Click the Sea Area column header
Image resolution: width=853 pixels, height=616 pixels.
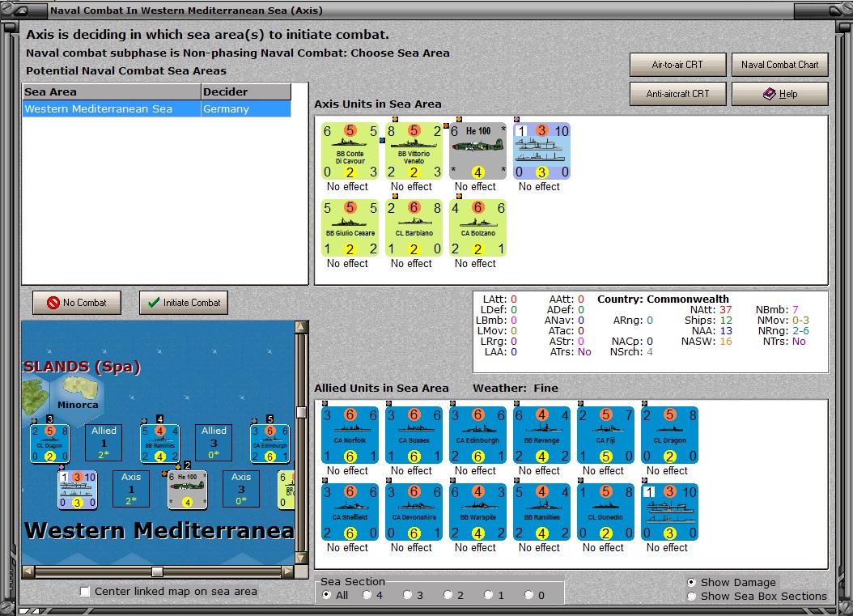tap(112, 91)
